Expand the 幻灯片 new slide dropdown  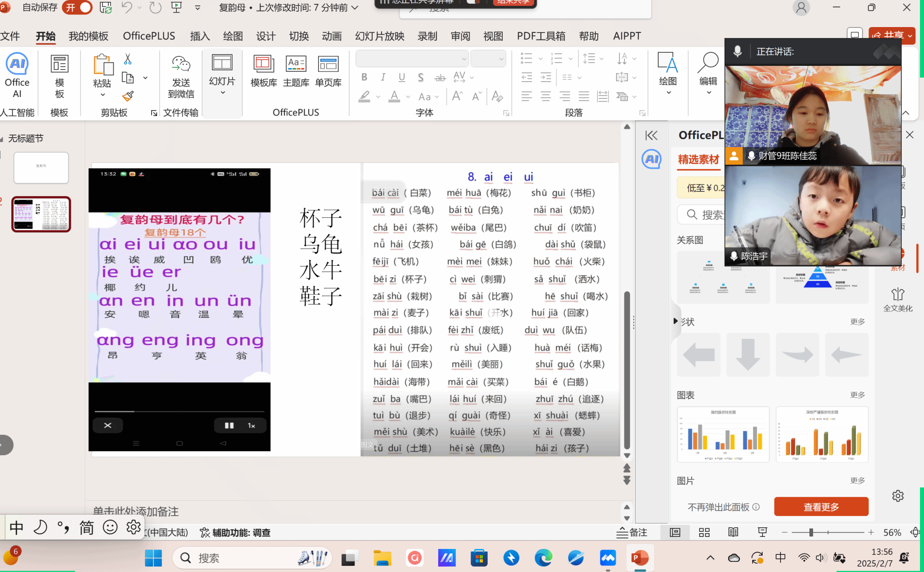click(222, 93)
